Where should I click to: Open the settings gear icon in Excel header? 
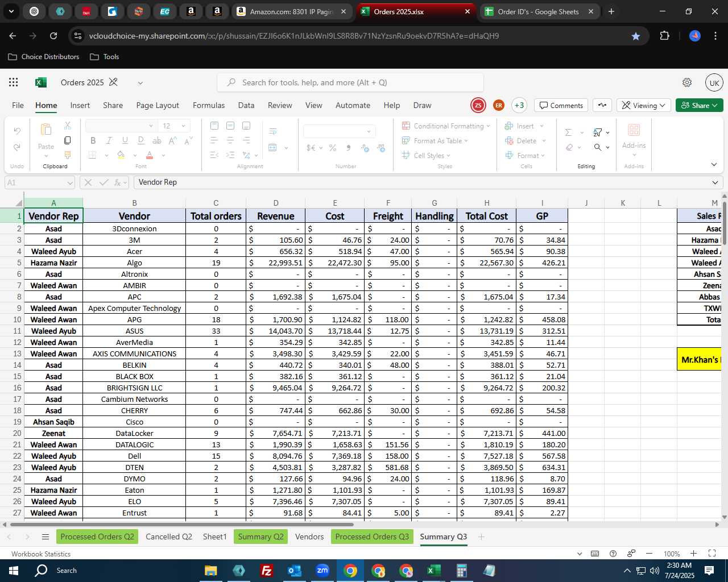(687, 82)
